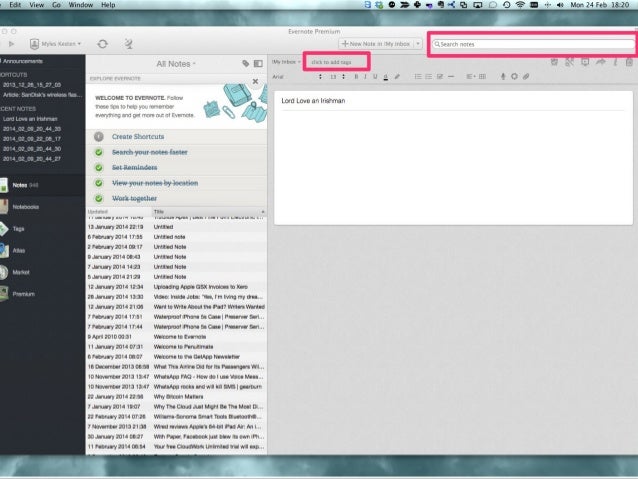This screenshot has width=638, height=479.
Task: Click 'View your notes by location' link
Action: [x=155, y=183]
